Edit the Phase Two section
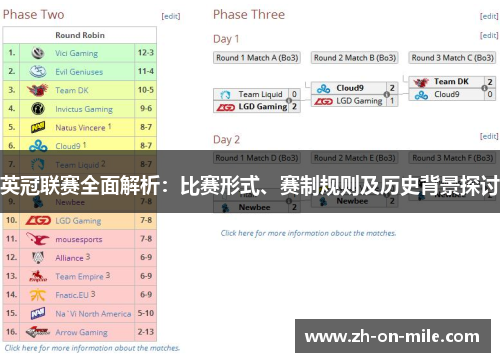The image size is (500, 362). (x=171, y=16)
